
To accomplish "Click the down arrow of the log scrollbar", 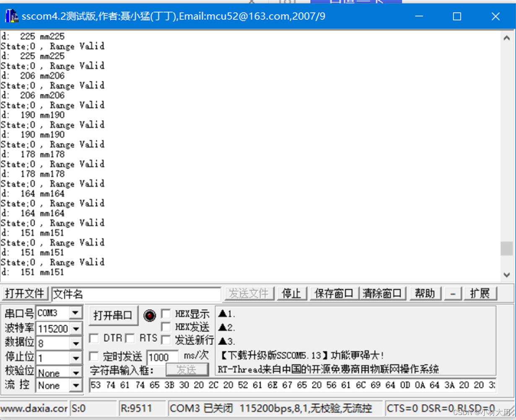I will coord(506,275).
